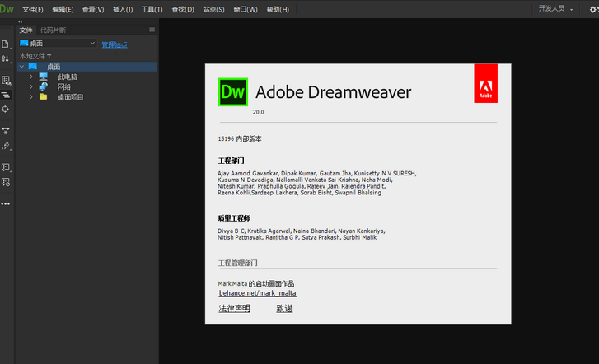Expand the 桌面项目 tree node
The height and width of the screenshot is (364, 599).
tap(31, 97)
